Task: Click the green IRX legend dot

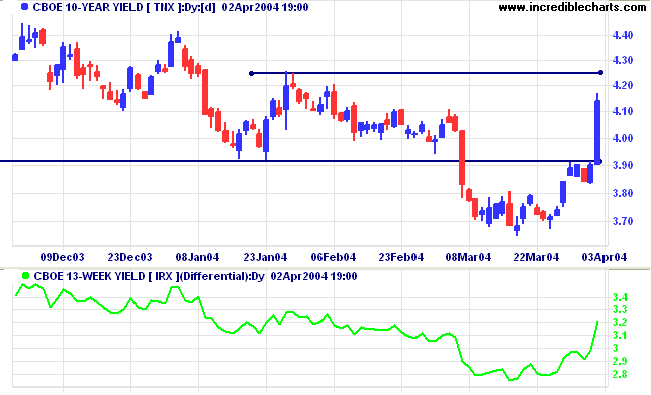Action: point(26,276)
